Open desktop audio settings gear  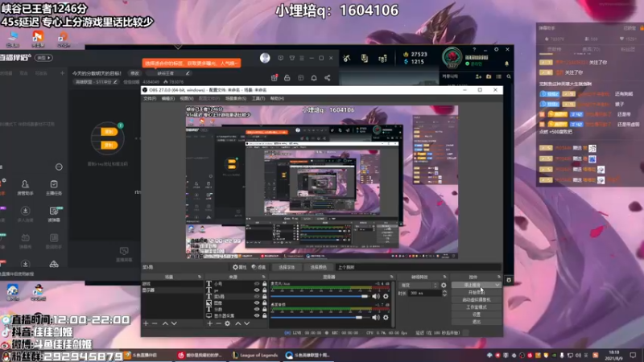pos(386,317)
